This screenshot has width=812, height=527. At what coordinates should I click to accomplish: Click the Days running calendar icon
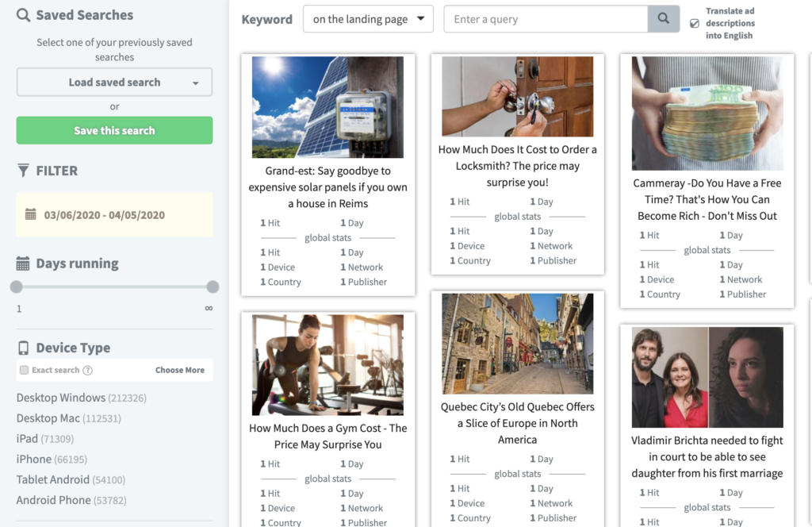point(23,263)
